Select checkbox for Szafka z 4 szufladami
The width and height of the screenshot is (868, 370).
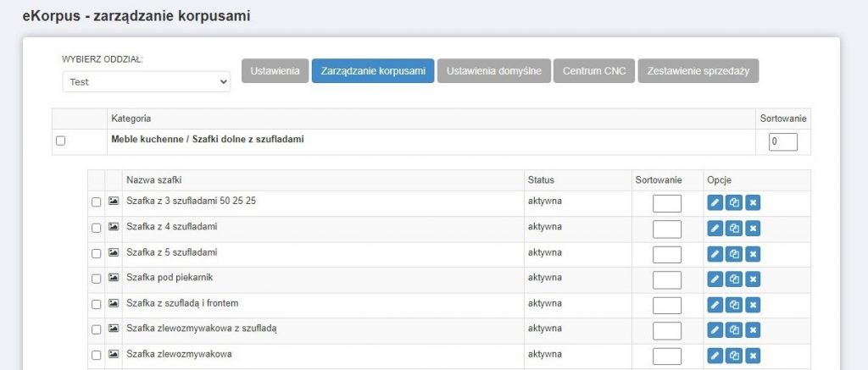96,228
